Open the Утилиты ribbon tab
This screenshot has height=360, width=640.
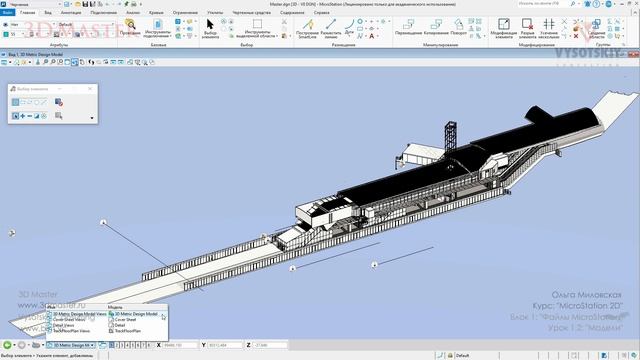click(215, 13)
